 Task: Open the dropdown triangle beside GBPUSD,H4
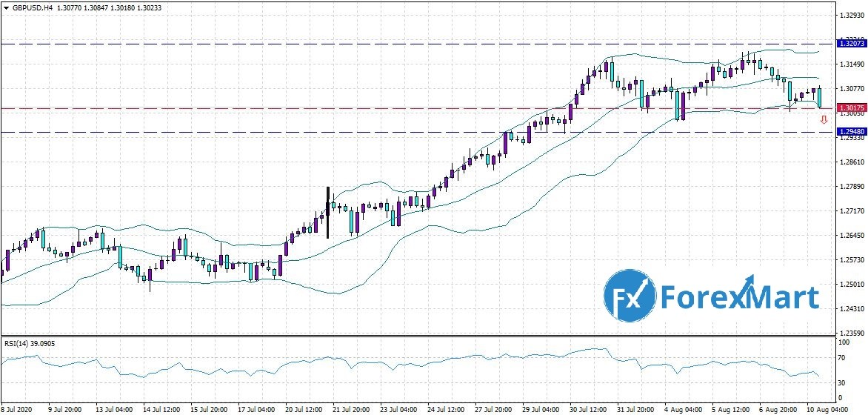pos(5,7)
